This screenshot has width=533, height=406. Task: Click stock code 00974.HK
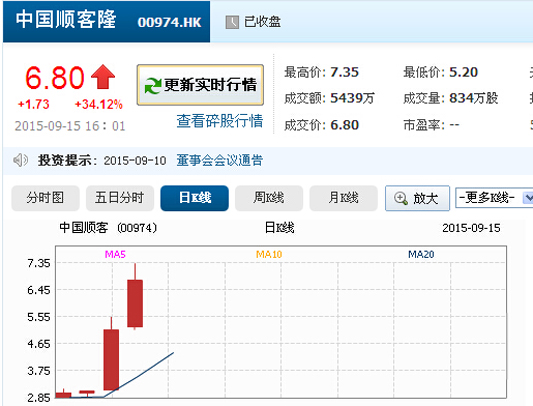[x=169, y=22]
